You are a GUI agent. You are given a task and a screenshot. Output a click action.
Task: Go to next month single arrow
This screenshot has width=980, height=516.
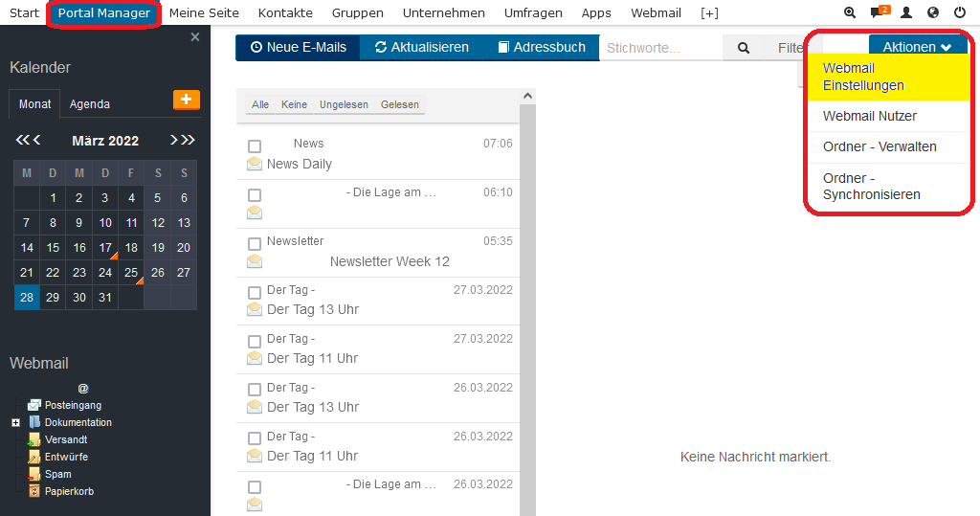tap(174, 140)
